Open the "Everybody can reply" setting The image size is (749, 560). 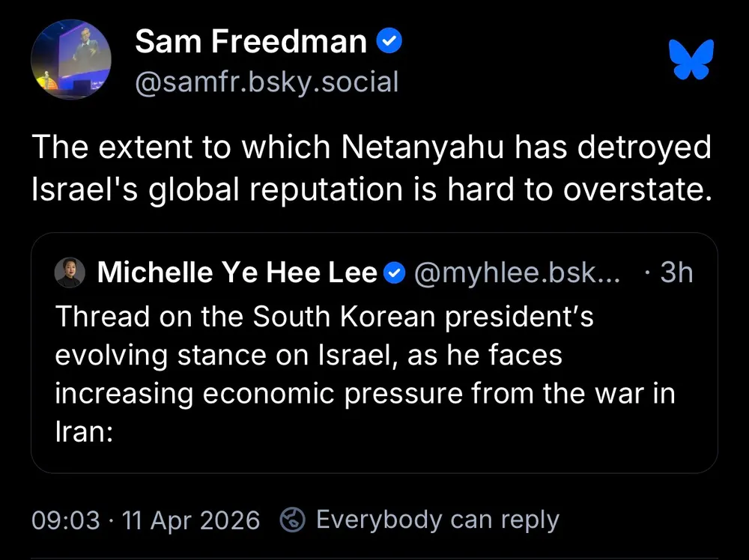pos(437,520)
